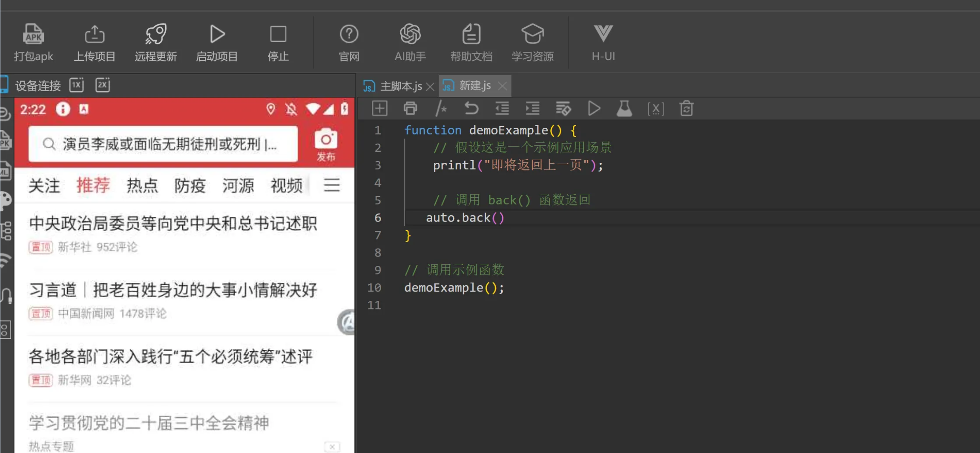
Task: Click the flask test icon
Action: (624, 109)
